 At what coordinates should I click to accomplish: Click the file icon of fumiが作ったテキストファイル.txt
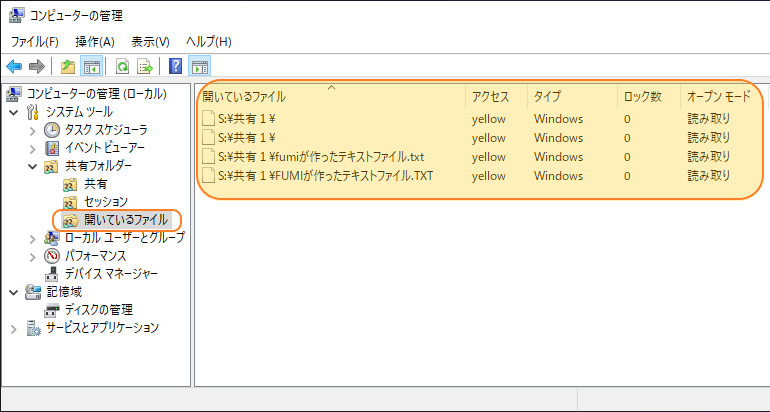pos(209,157)
